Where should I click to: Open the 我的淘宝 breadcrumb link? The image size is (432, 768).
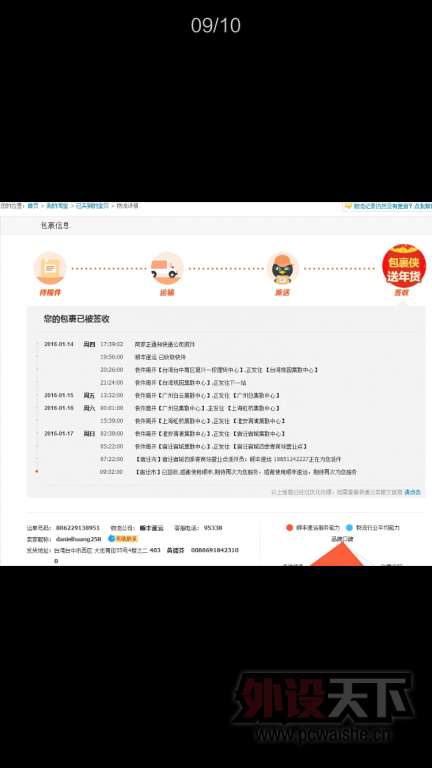tap(57, 206)
